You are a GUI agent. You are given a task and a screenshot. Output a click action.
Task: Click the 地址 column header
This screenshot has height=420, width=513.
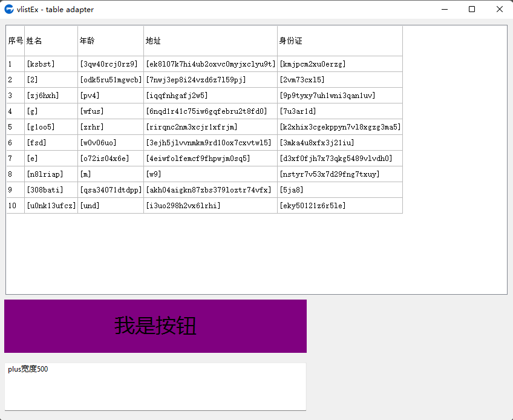(211, 41)
